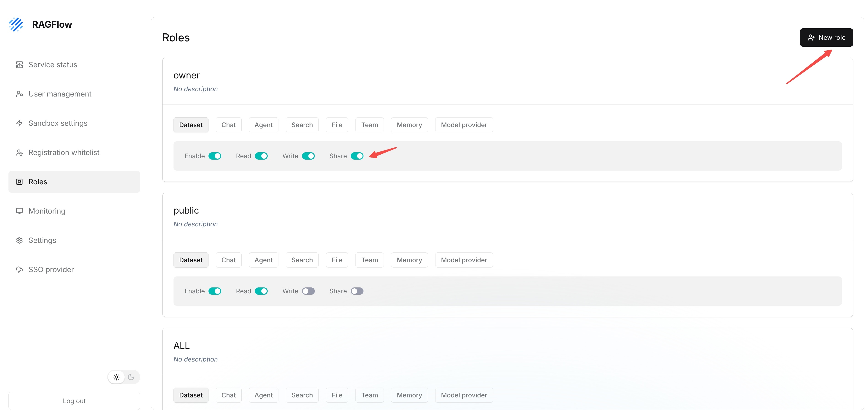
Task: Click the Service status sidebar icon
Action: (x=19, y=65)
